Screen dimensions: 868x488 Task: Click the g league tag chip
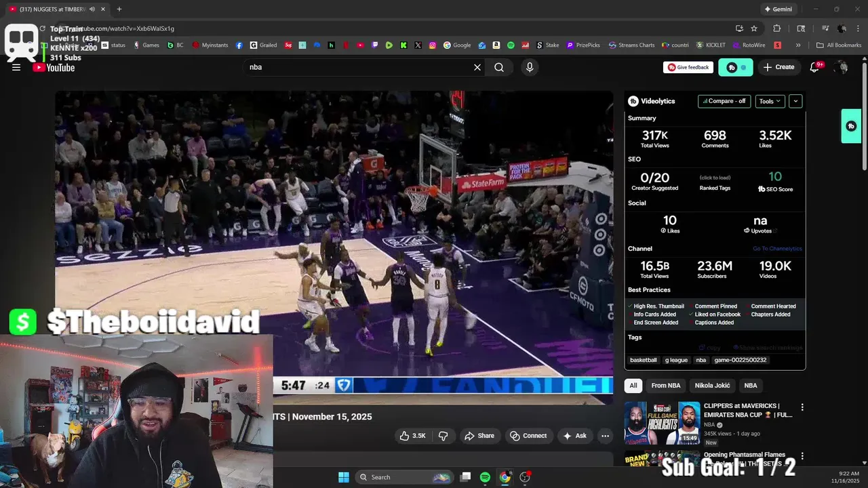pos(676,360)
